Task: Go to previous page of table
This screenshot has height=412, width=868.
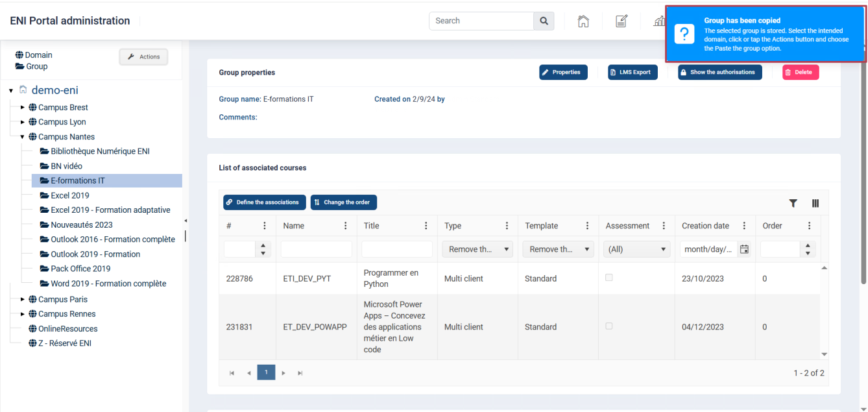Action: (248, 373)
